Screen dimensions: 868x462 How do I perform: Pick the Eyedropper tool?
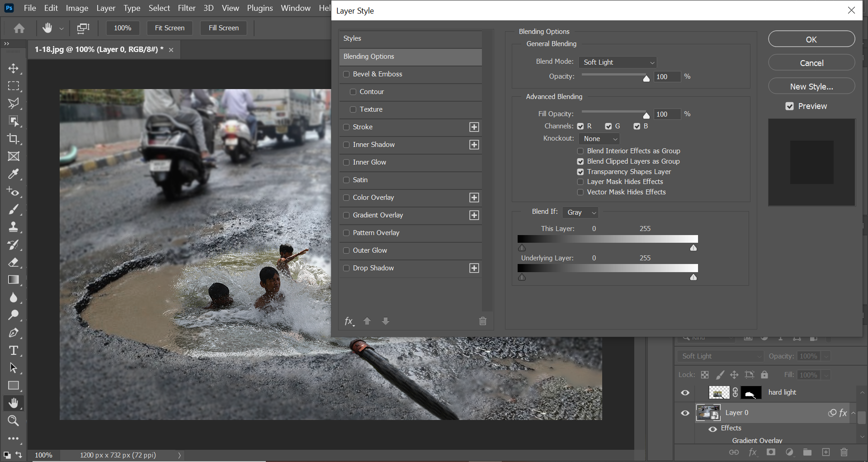14,174
